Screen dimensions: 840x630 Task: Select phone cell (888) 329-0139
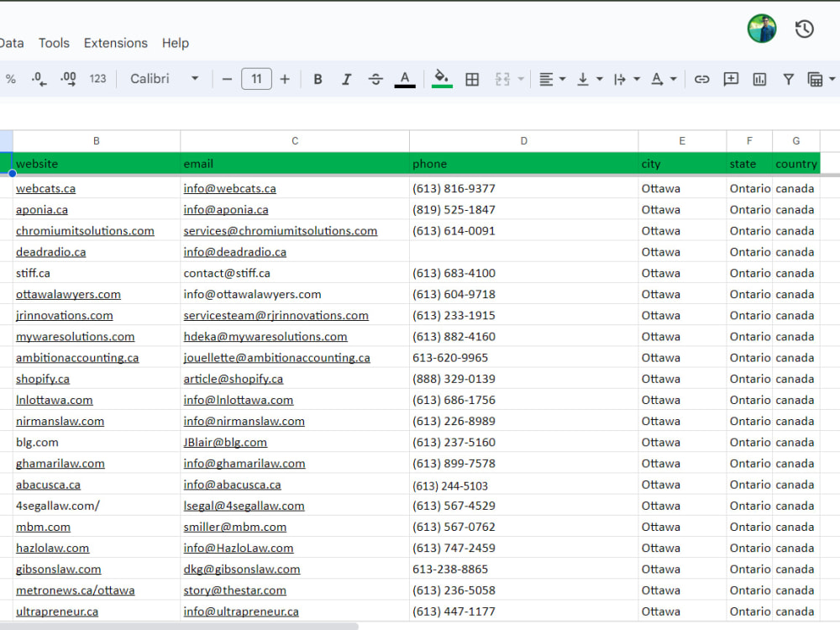pyautogui.click(x=524, y=379)
